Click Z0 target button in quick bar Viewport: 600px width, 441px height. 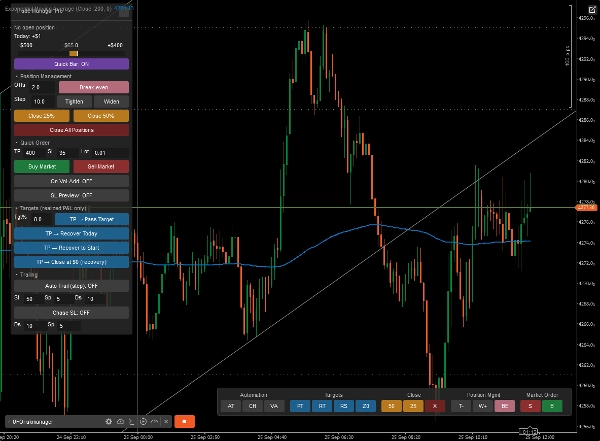(x=365, y=406)
